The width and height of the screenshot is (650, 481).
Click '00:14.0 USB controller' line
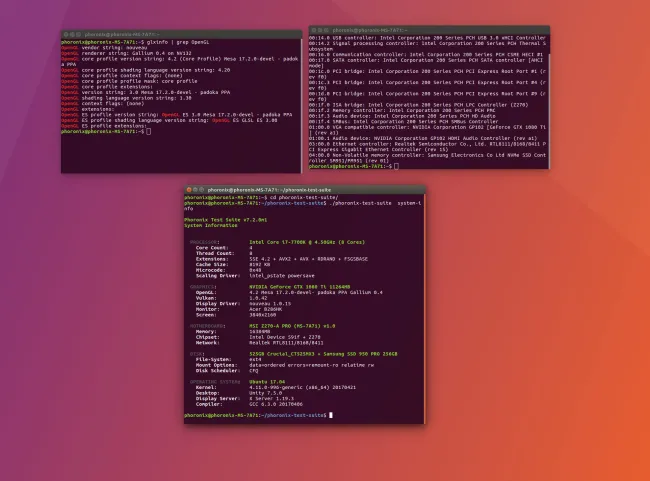pos(427,38)
